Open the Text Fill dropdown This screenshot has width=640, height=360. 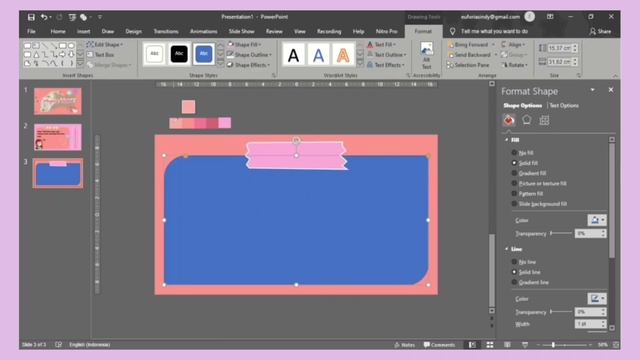pyautogui.click(x=381, y=44)
